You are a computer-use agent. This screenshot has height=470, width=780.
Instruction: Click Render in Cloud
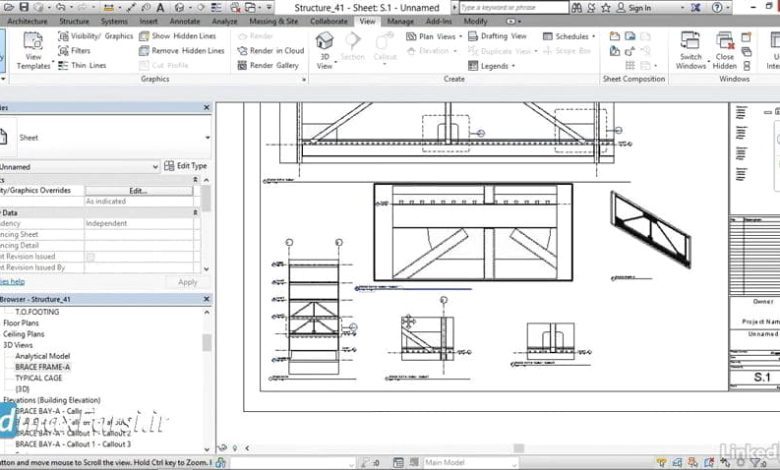point(271,51)
